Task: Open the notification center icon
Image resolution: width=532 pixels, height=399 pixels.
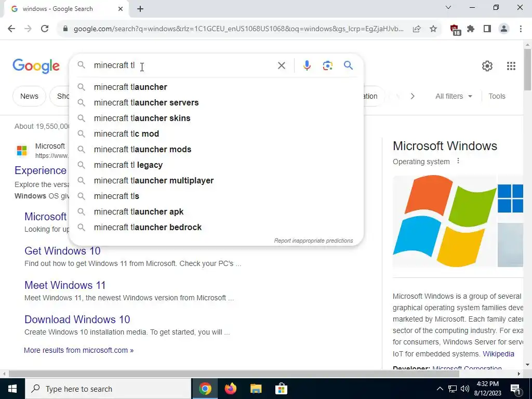Action: click(516, 389)
